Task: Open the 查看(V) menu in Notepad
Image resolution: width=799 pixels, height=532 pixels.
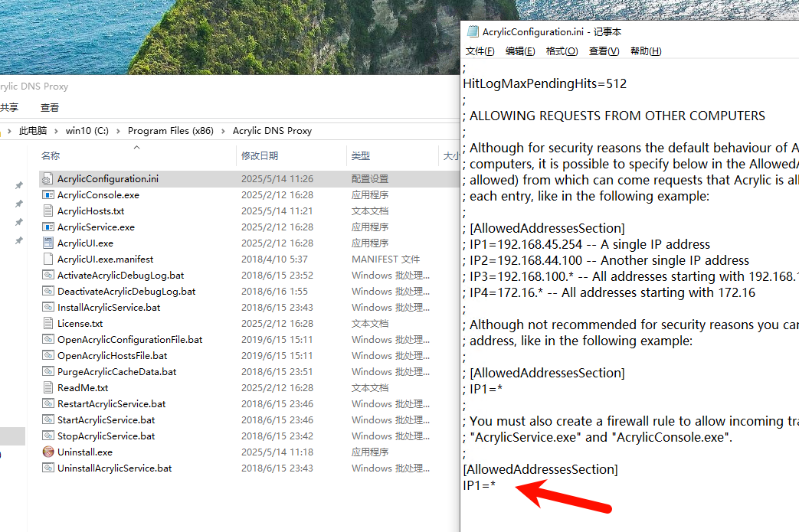Action: tap(604, 51)
